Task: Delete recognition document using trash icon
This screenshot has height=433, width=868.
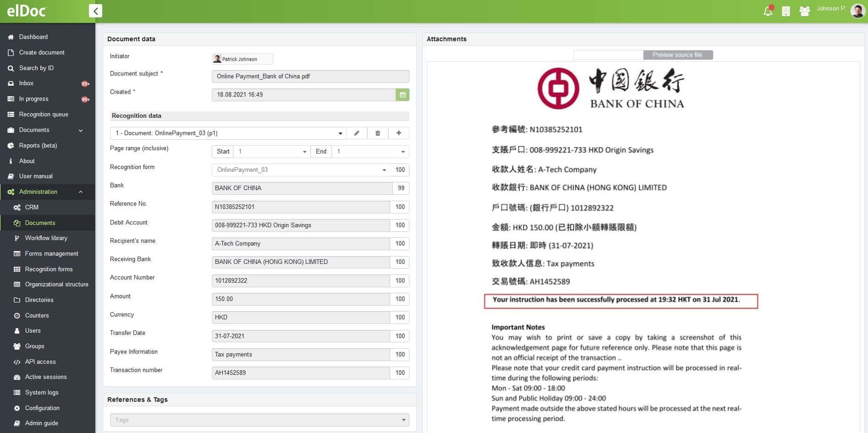Action: coord(378,133)
